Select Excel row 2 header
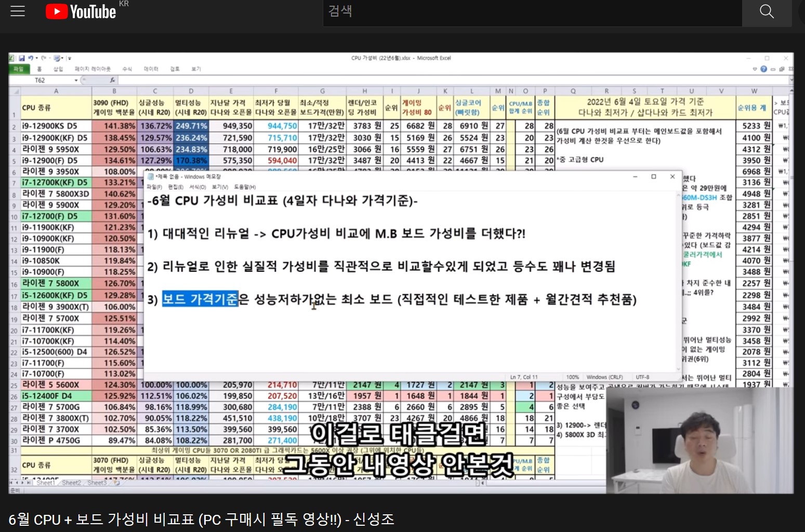805x532 pixels. [x=14, y=126]
